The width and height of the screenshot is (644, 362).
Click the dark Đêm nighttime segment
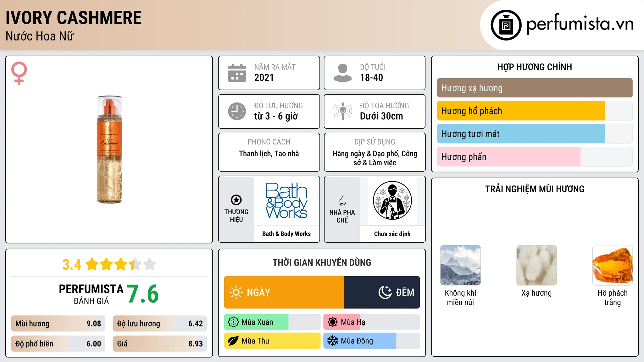382,292
